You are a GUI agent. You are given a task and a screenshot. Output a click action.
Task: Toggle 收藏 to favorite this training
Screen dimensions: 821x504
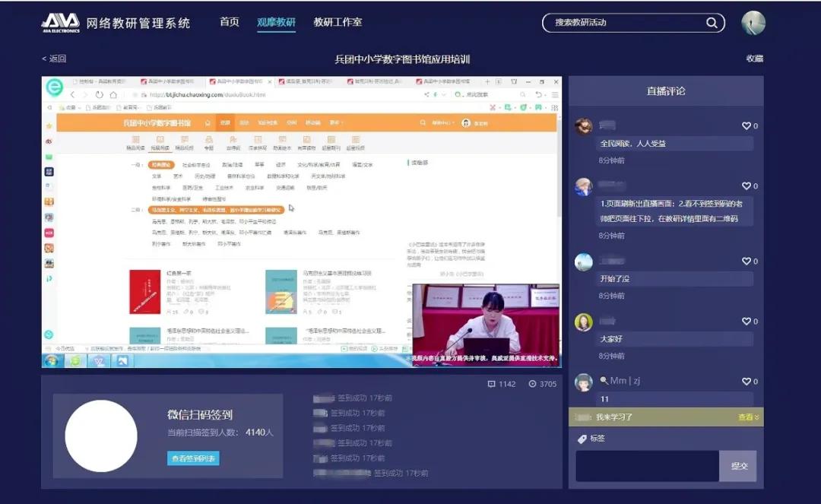753,57
